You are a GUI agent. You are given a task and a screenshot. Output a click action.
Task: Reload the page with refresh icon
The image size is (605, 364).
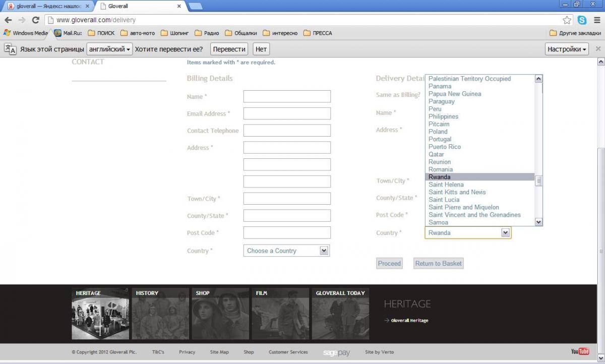(35, 20)
